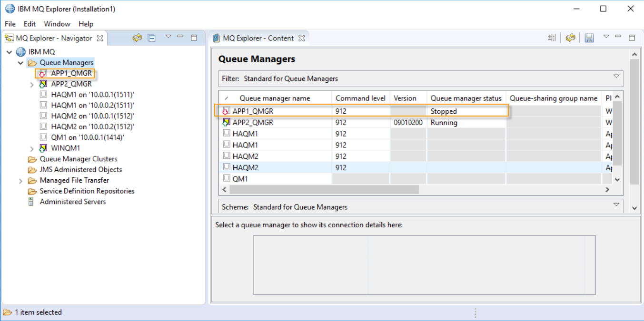Collapse the Queue Managers folder
This screenshot has width=644, height=321.
(20, 63)
